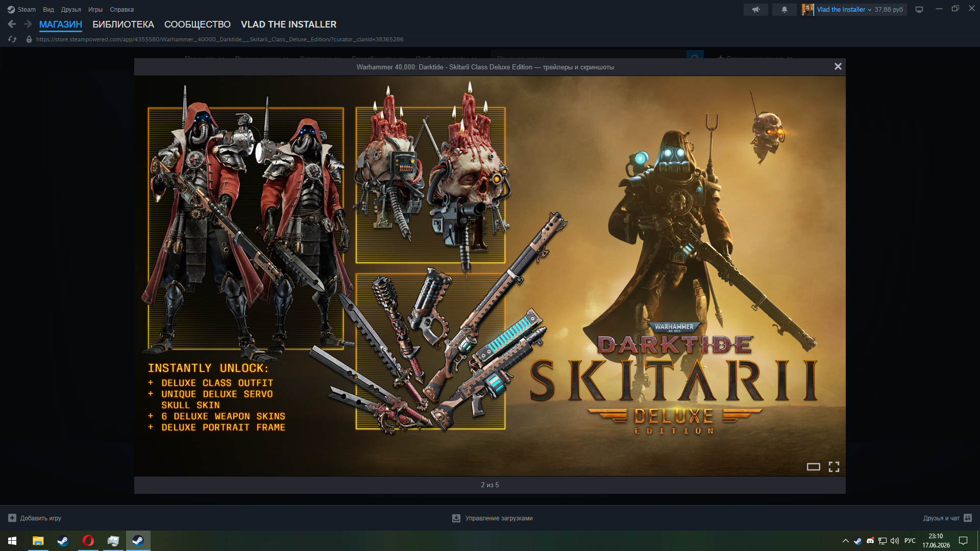This screenshot has width=980, height=551.
Task: Open the Steam main menu
Action: (x=21, y=9)
